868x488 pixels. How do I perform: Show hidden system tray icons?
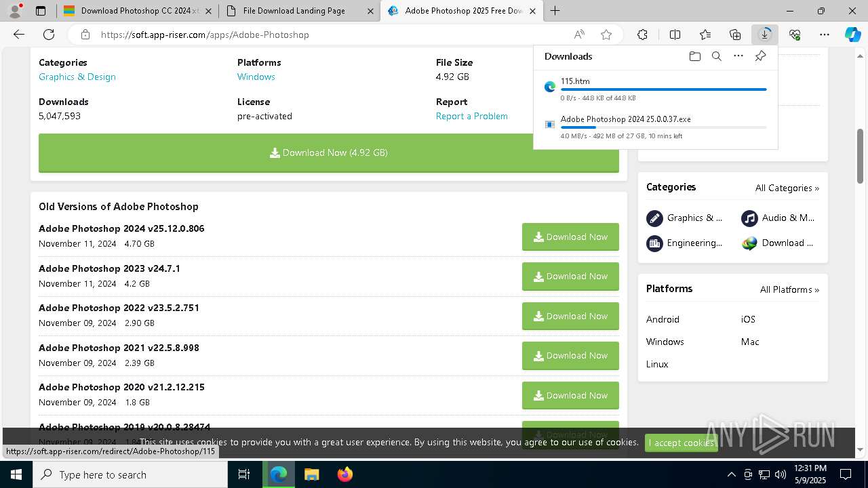(x=731, y=474)
